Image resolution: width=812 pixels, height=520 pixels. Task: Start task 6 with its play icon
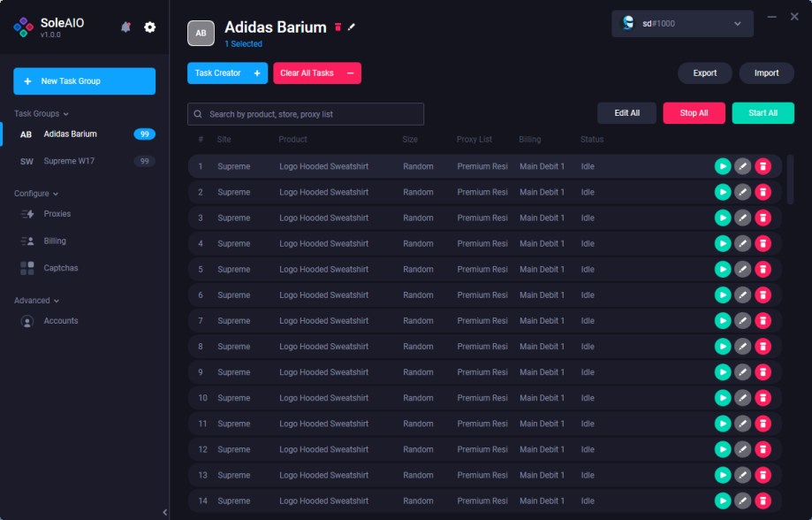(723, 295)
